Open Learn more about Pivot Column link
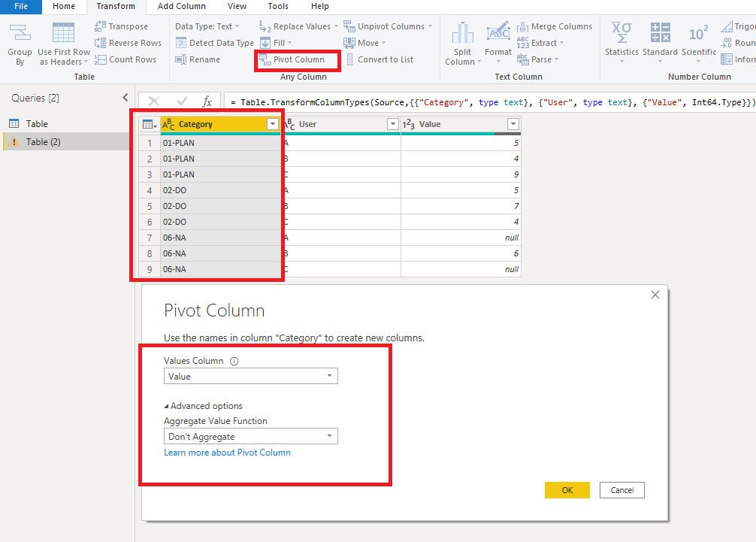 pos(227,453)
